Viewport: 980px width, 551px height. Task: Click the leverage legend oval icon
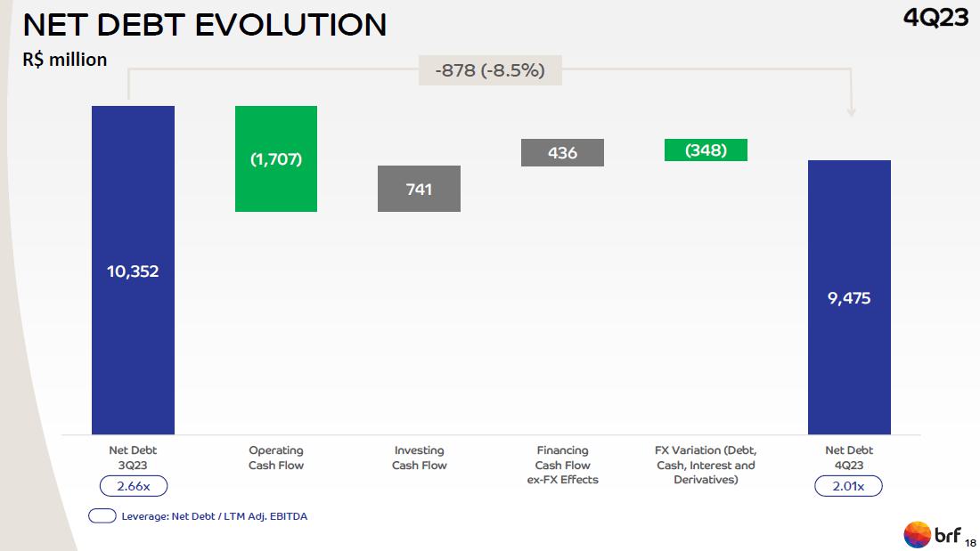click(x=102, y=516)
